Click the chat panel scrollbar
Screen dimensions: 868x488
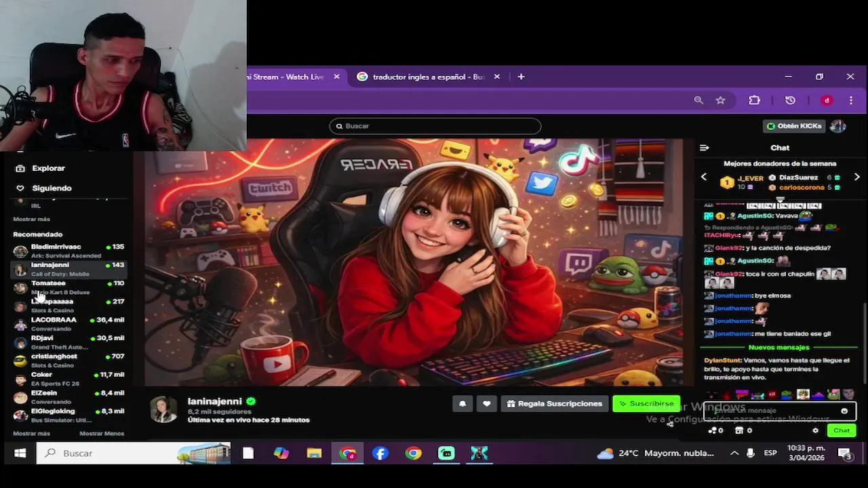tap(864, 343)
